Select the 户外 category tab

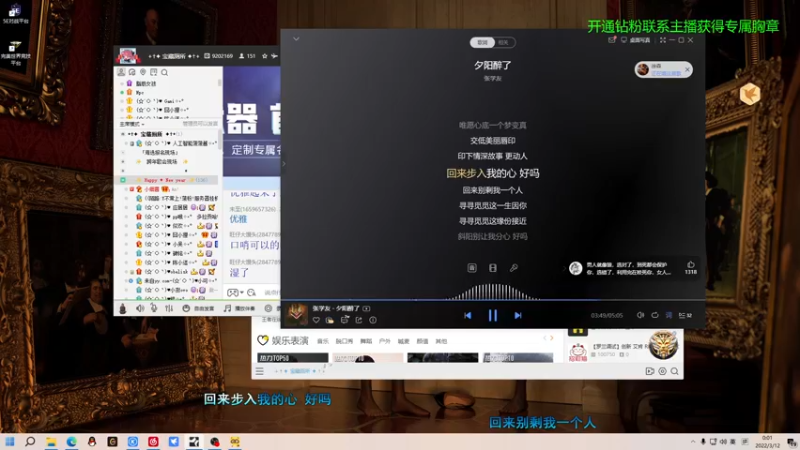(x=385, y=341)
